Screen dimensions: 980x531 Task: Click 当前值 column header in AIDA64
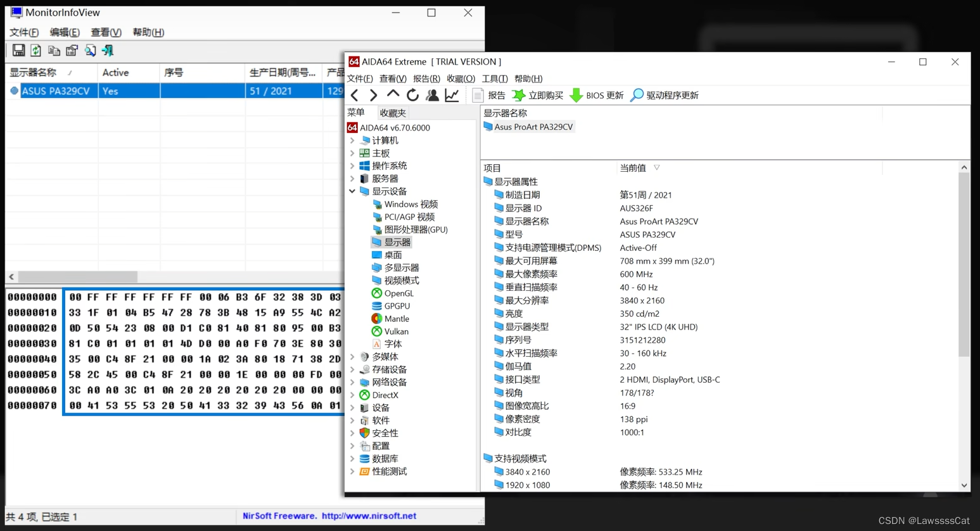tap(749, 168)
